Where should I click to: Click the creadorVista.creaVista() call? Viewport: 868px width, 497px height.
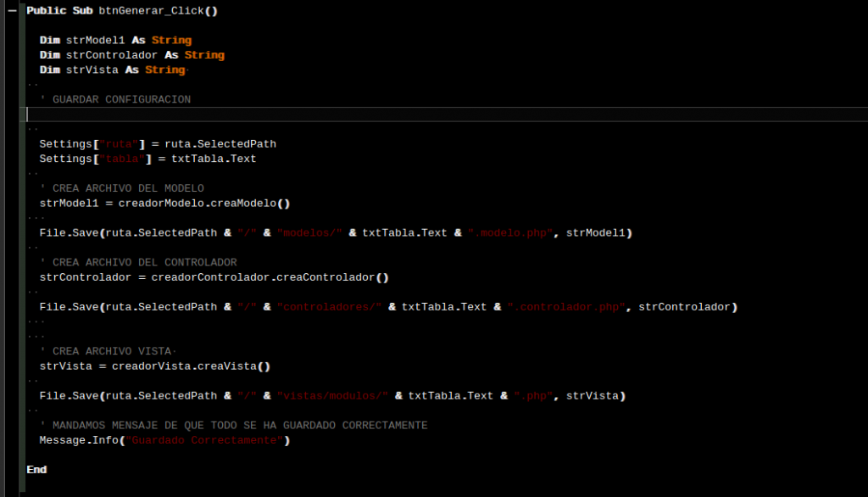(191, 366)
